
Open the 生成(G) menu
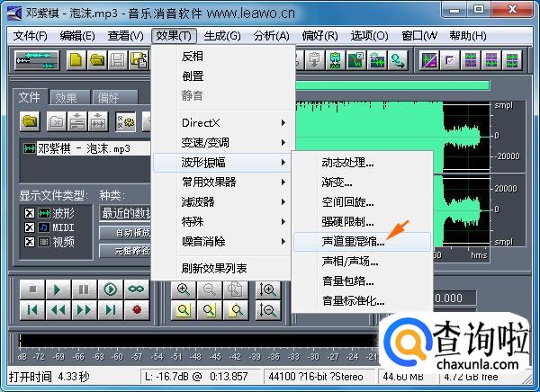click(x=222, y=36)
